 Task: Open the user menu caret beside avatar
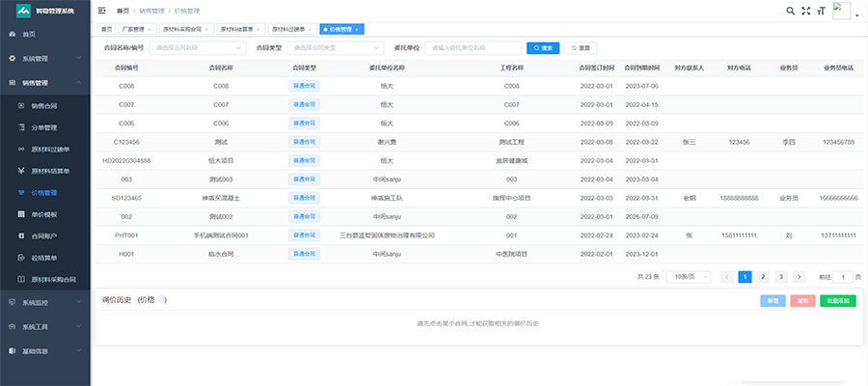click(857, 15)
